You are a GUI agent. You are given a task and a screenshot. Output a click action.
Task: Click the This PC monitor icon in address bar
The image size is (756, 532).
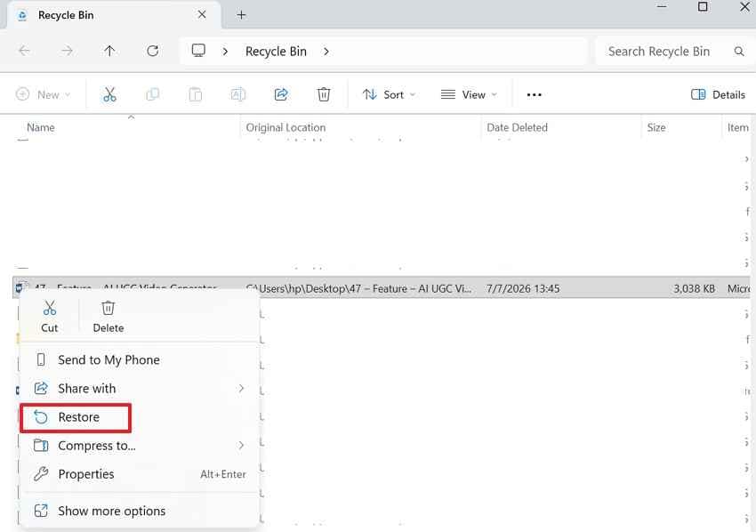click(x=198, y=51)
